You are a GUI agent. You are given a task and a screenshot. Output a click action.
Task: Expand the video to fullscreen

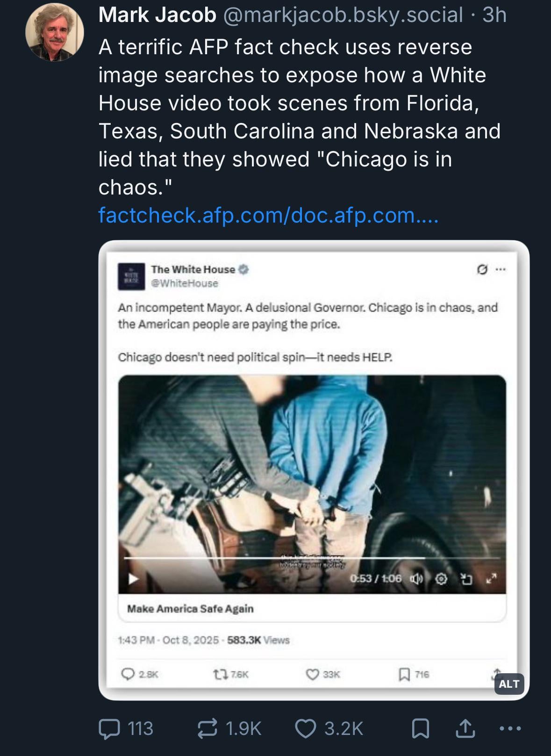(x=491, y=579)
